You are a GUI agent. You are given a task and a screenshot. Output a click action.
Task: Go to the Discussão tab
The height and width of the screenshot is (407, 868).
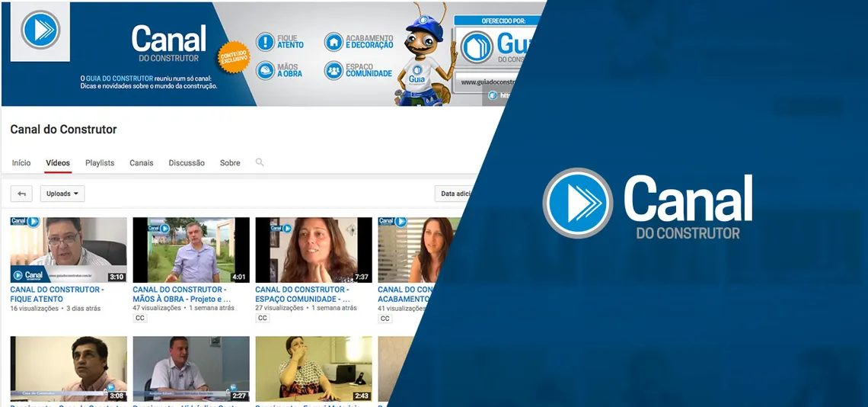187,163
